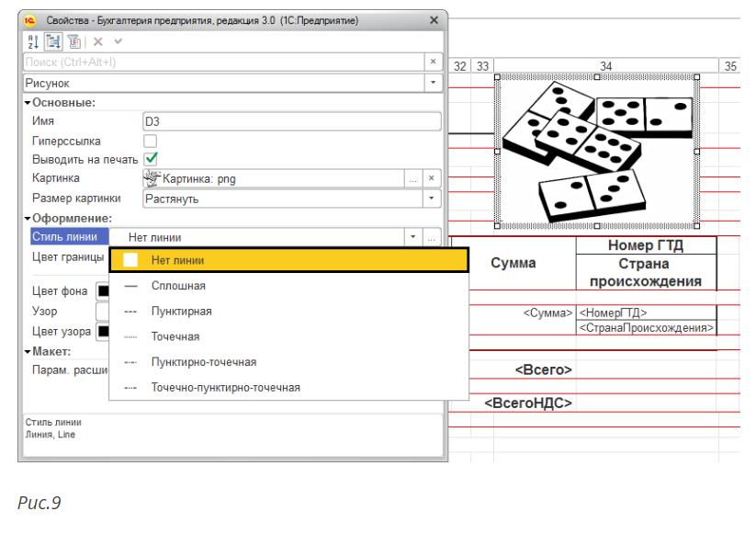The height and width of the screenshot is (534, 756).
Task: Click the gray cancel X toolbar icon
Action: tap(98, 41)
